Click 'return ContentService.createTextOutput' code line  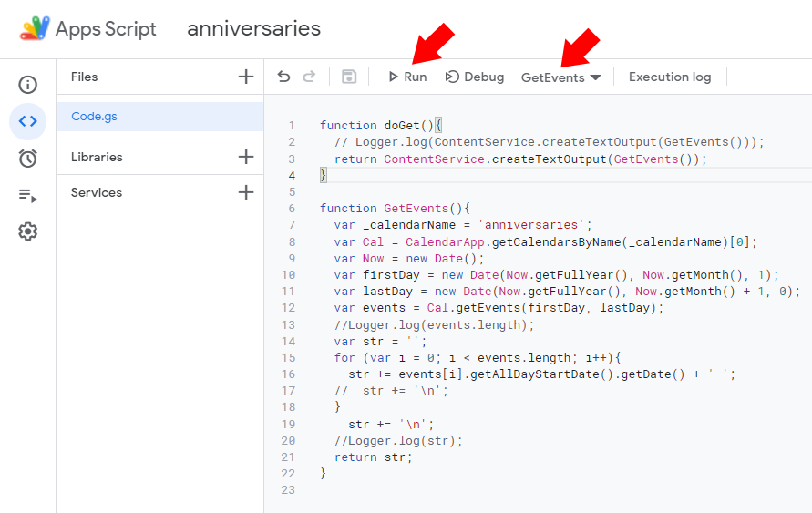pyautogui.click(x=520, y=159)
